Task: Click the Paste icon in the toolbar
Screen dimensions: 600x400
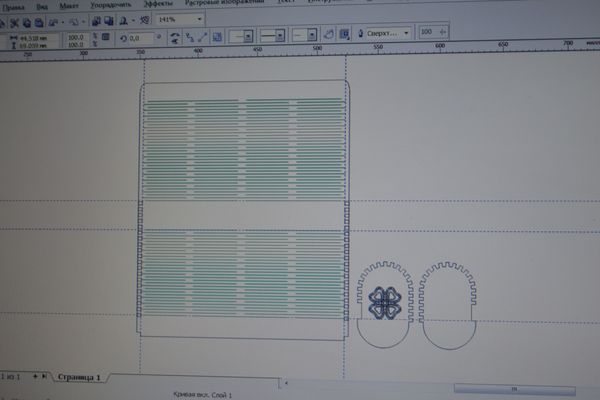Action: (x=38, y=20)
